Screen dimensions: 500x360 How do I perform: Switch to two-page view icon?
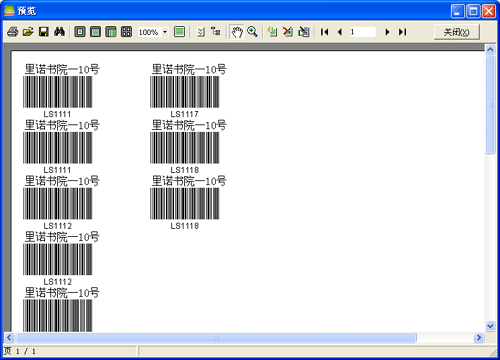111,32
